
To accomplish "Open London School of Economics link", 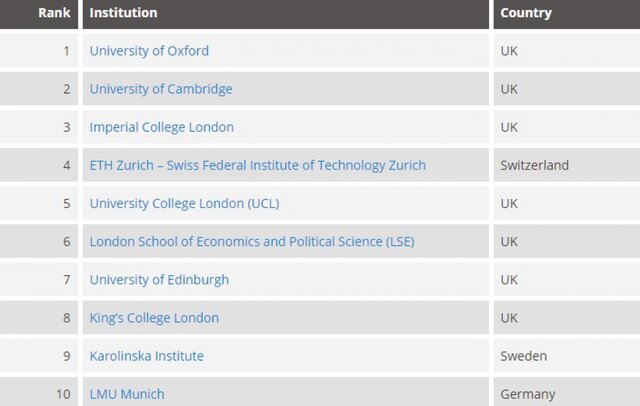I will 252,242.
